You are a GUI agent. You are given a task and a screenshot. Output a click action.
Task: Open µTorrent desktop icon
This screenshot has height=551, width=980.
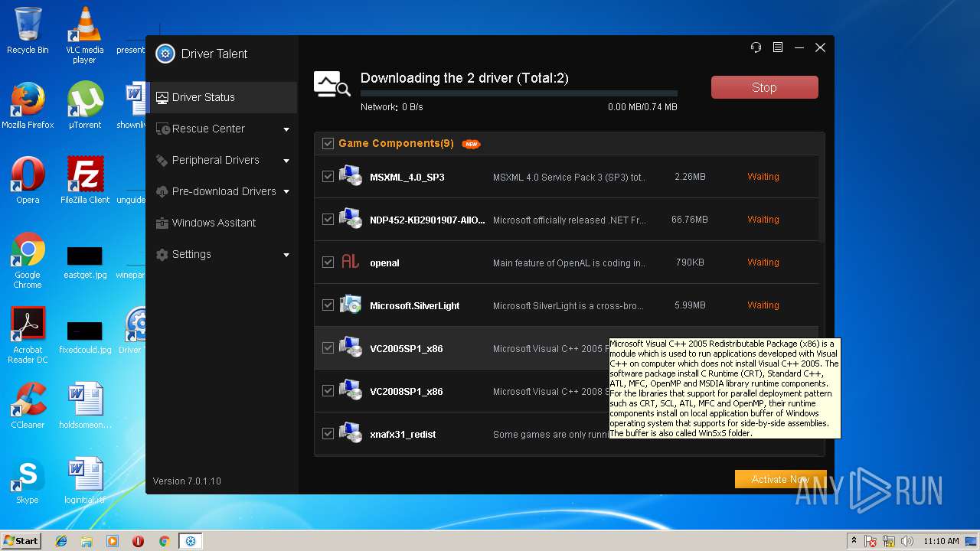pos(84,106)
